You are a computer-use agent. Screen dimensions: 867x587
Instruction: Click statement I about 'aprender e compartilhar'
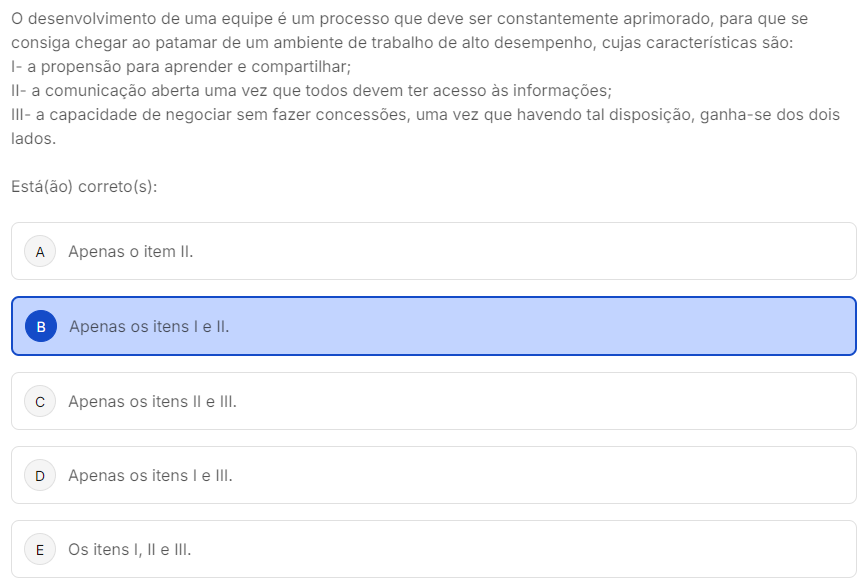click(x=180, y=67)
